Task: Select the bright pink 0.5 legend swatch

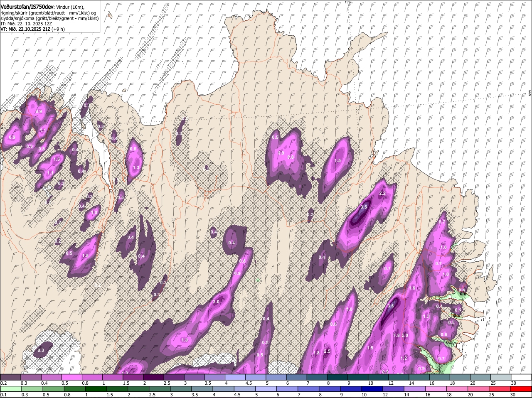Action: 71,377
